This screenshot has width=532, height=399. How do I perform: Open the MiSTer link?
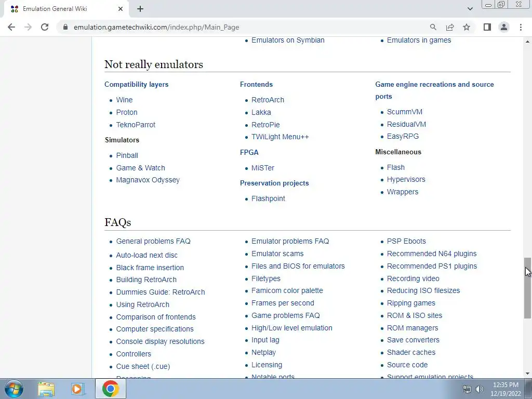262,168
